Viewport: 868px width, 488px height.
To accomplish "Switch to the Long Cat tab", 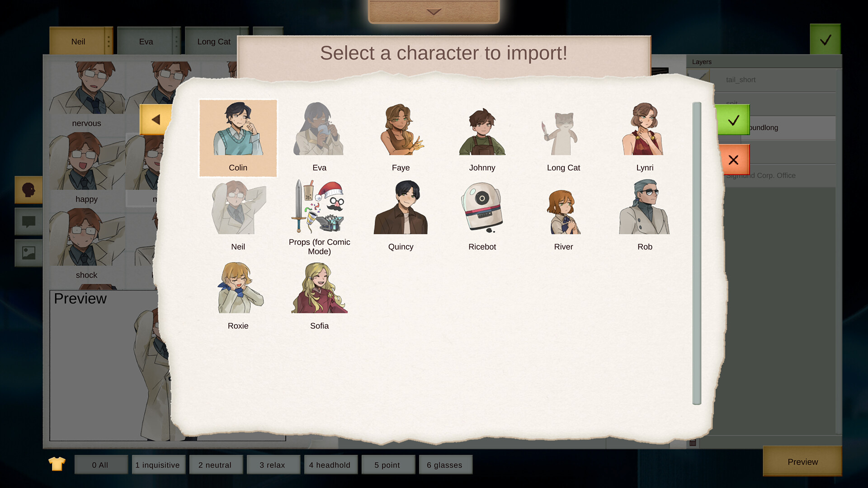I will (x=213, y=41).
